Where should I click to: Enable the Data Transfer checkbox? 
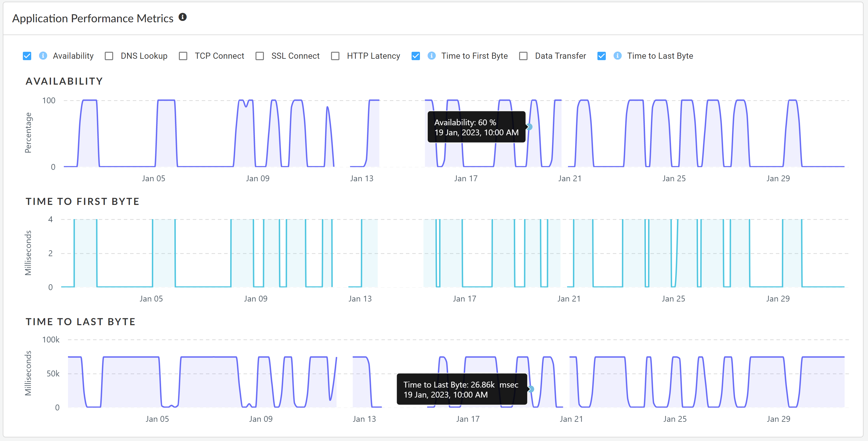tap(523, 56)
